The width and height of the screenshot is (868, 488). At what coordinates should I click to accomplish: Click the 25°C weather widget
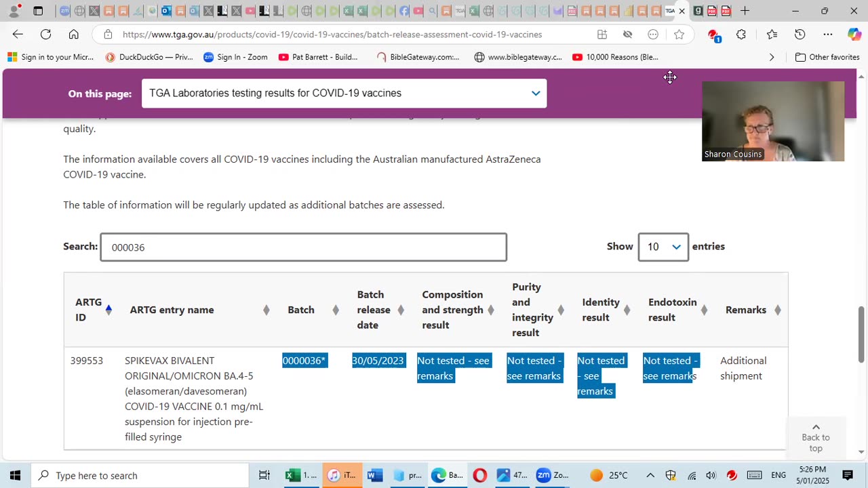[x=609, y=475]
